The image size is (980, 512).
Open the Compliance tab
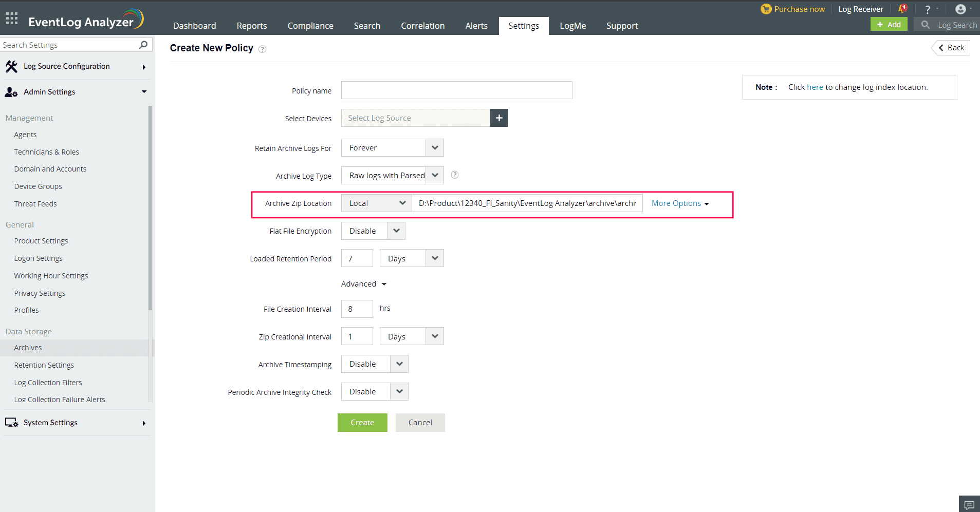pyautogui.click(x=310, y=25)
